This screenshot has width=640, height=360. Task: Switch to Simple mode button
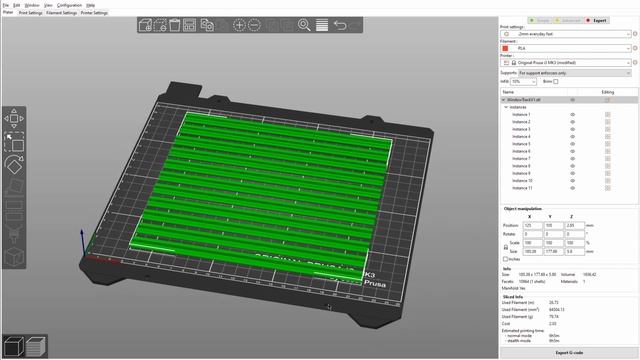point(540,20)
